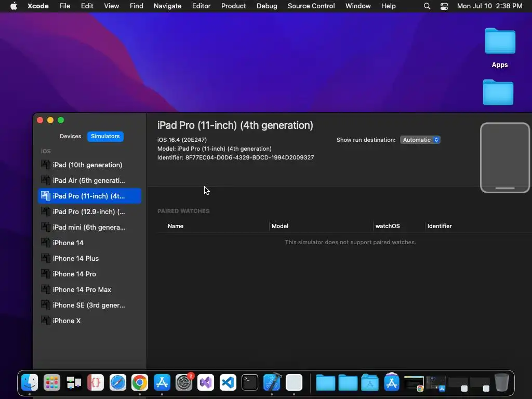Image resolution: width=532 pixels, height=399 pixels.
Task: Open the Show run destination Automatic dropdown
Action: [x=420, y=140]
